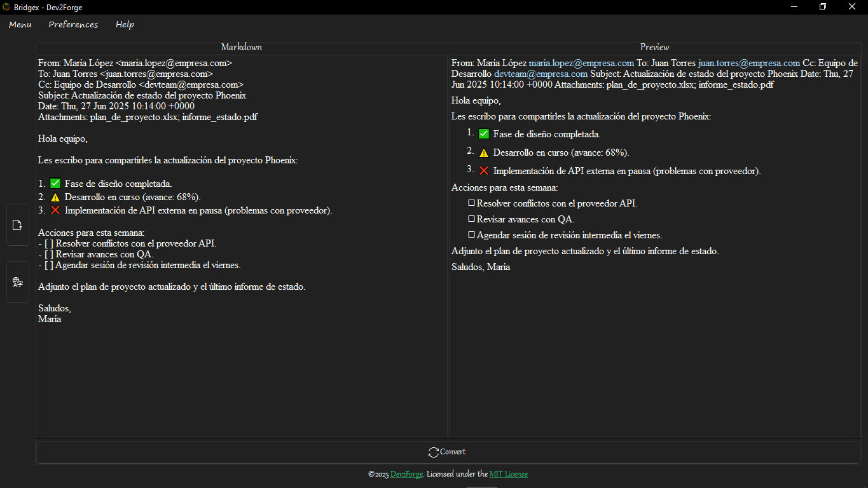The height and width of the screenshot is (488, 868).
Task: Click the yellow warning emoji in preview list
Action: tap(484, 152)
